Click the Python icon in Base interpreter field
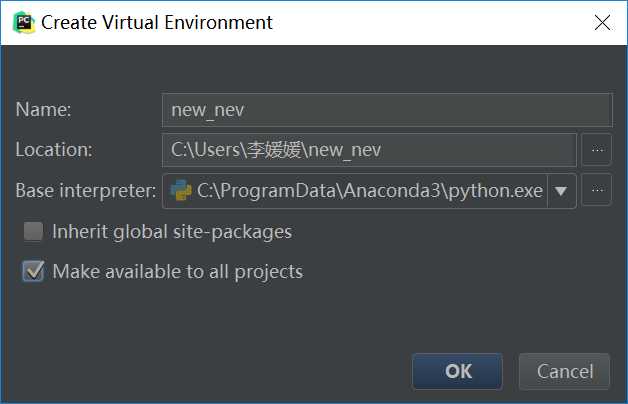The height and width of the screenshot is (404, 628). point(181,190)
